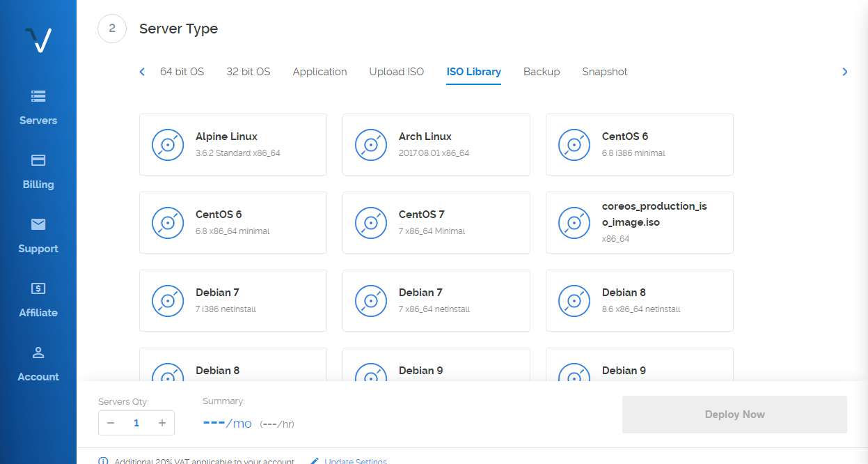
Task: Increase server quantity with plus button
Action: coord(162,423)
